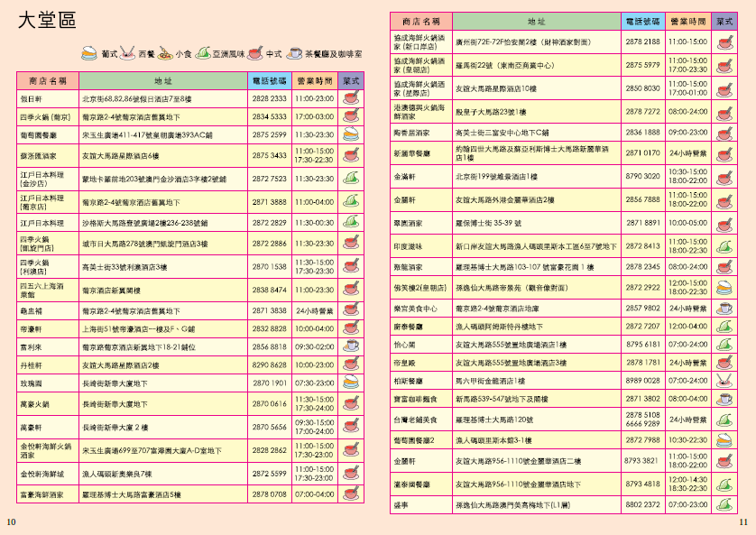The image size is (756, 535).
Task: Click the Chinese bowl icon in 2878 2188 row
Action: tap(724, 42)
